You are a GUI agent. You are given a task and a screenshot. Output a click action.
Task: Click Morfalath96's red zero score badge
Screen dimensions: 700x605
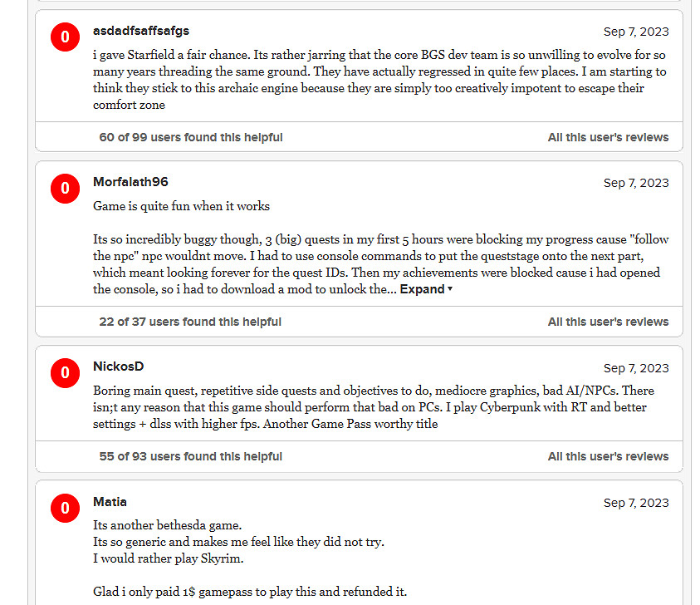point(65,189)
